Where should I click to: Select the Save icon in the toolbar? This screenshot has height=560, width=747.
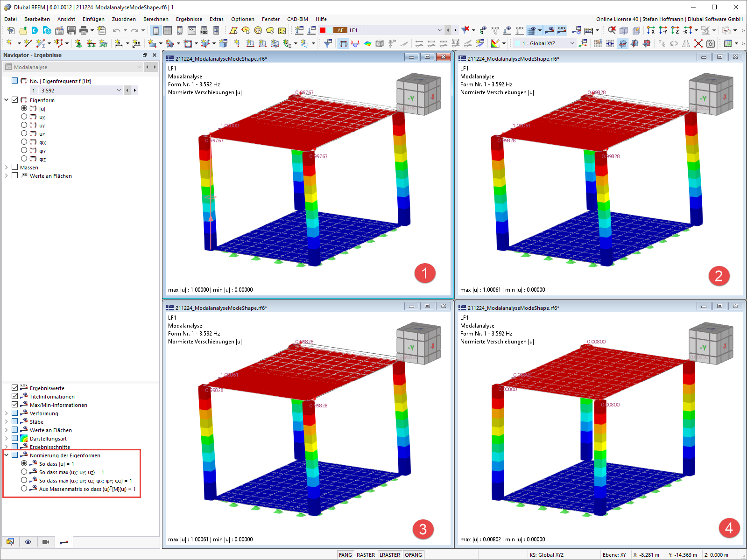click(71, 30)
